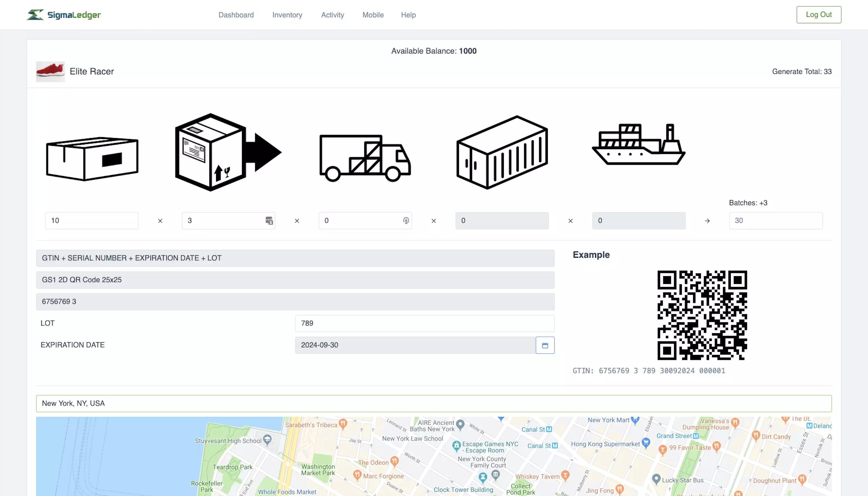Image resolution: width=868 pixels, height=496 pixels.
Task: Open the Help page
Action: [x=408, y=15]
